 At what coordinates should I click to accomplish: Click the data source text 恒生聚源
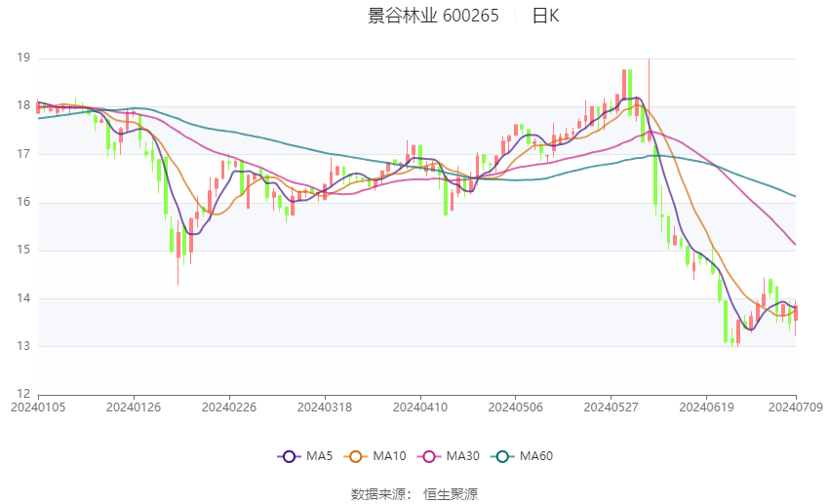451,494
